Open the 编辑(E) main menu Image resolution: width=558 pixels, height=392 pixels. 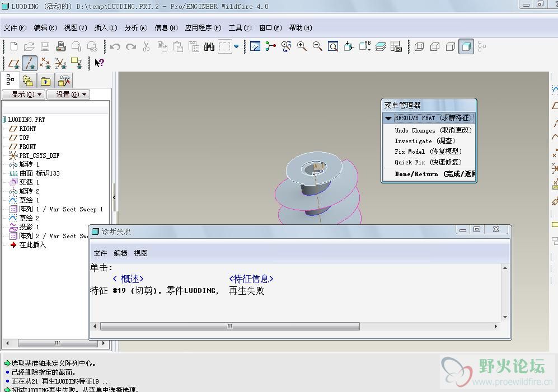45,28
